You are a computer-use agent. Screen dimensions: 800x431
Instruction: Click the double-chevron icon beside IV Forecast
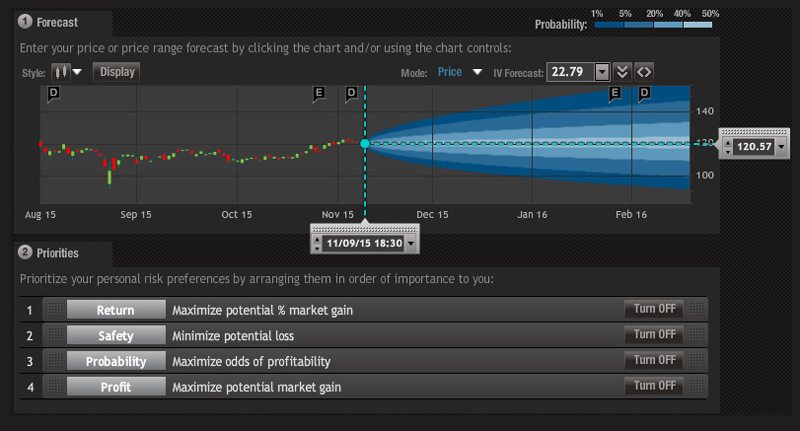(622, 72)
